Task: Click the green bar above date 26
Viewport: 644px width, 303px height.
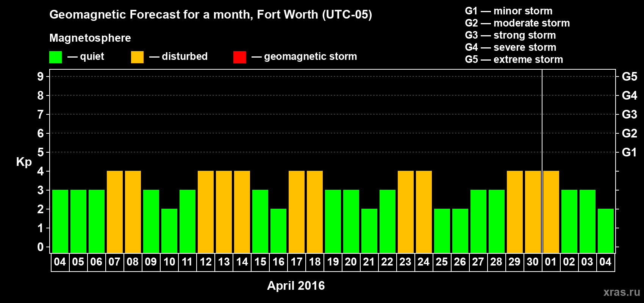Action: 460,231
